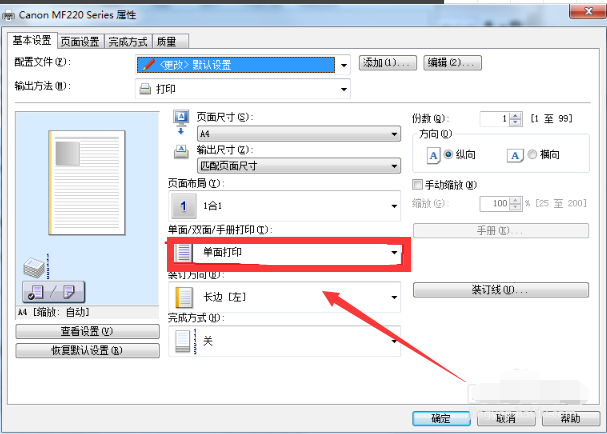Click the landscape orientation A icon
Viewport: 607px width, 434px height.
click(515, 156)
